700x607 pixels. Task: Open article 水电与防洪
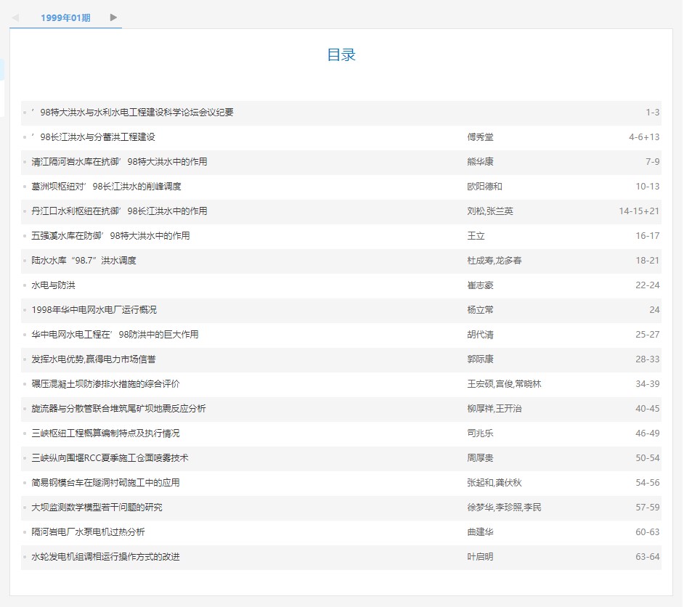click(x=53, y=285)
